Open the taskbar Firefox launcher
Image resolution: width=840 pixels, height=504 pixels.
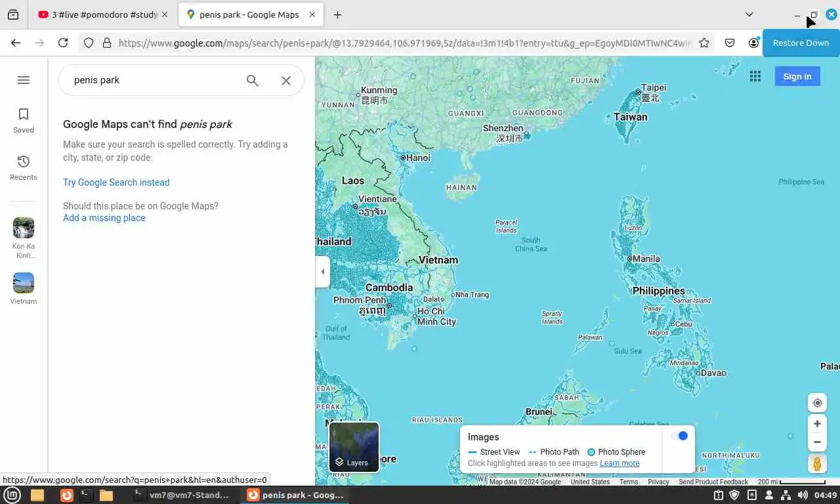coord(66,495)
